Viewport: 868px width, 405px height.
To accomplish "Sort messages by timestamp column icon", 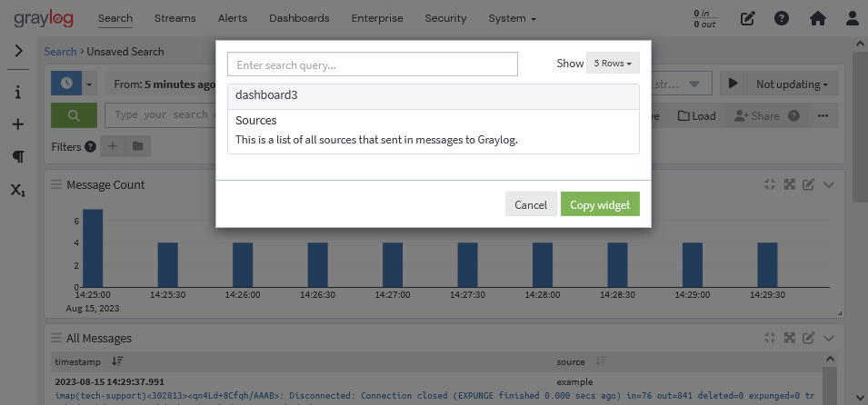I will [x=117, y=361].
